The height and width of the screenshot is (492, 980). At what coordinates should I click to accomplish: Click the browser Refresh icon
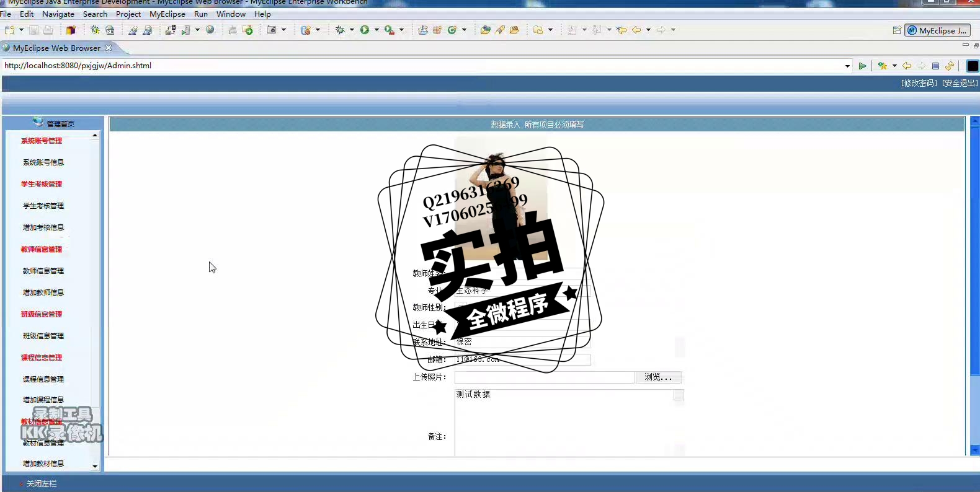950,66
